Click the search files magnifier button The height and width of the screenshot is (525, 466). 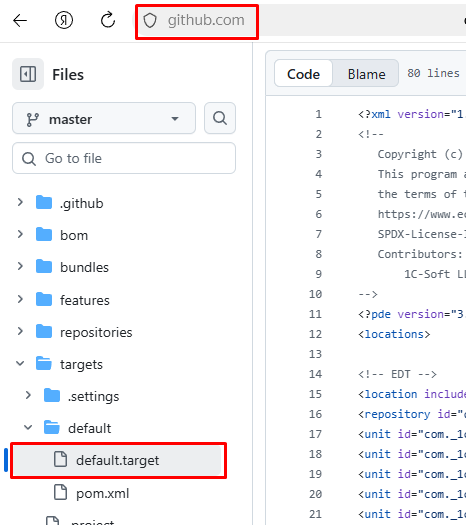(x=220, y=118)
